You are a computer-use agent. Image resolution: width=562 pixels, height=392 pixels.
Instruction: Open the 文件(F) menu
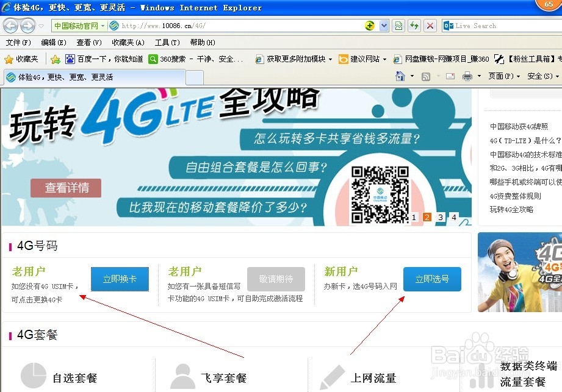pos(18,43)
